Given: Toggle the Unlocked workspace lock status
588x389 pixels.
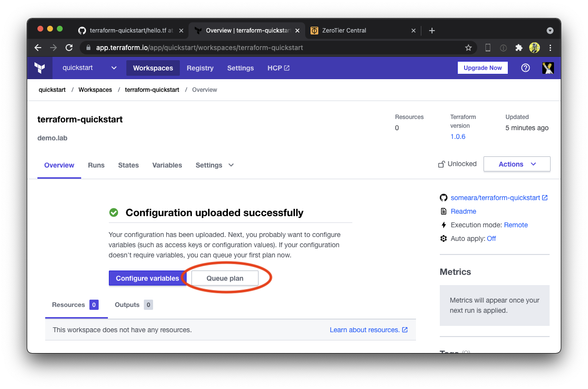Looking at the screenshot, I should 457,164.
